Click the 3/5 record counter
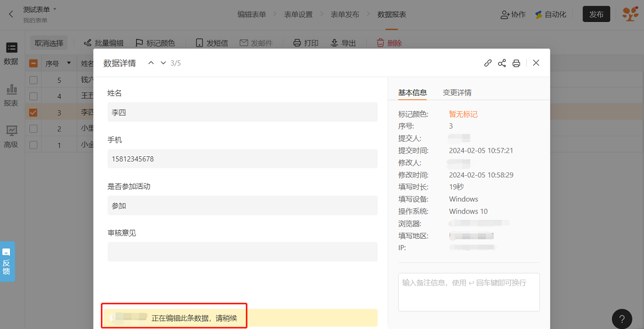Viewport: 644px width, 329px height. click(x=175, y=63)
